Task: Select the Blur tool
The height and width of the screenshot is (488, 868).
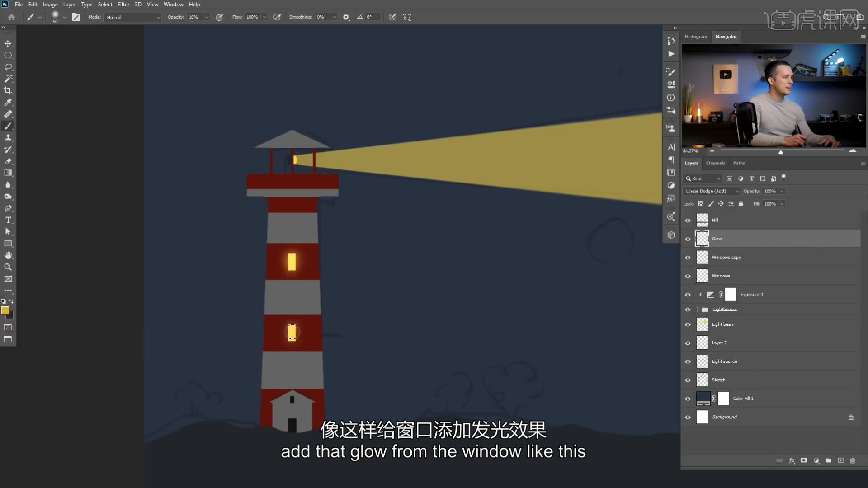Action: point(8,185)
